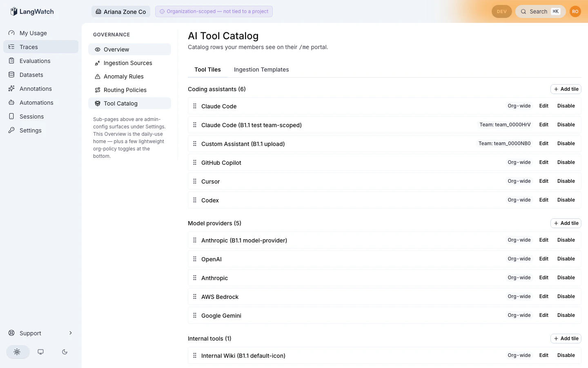Switch to light theme mode
Image resolution: width=588 pixels, height=368 pixels.
pos(17,352)
